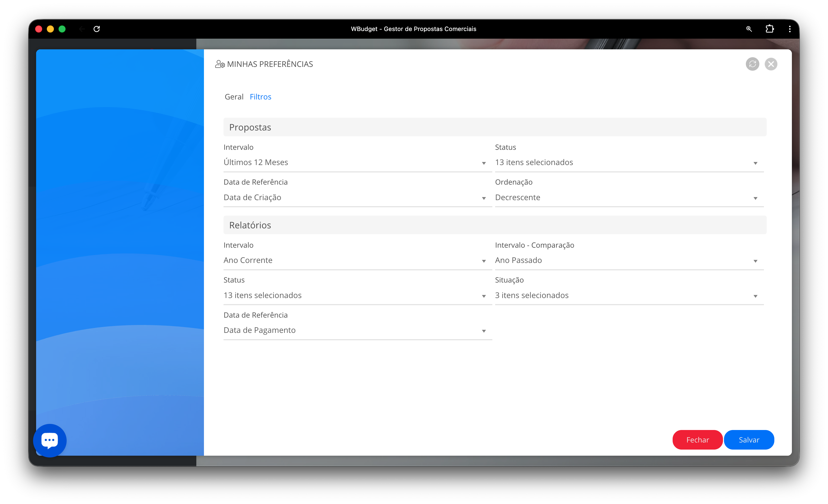Open Propostas Intervalo dropdown Últimos 12 Meses
828x504 pixels.
[358, 163]
